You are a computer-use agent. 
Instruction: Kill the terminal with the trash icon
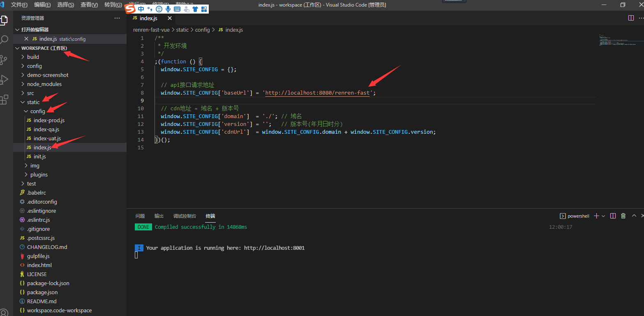[x=623, y=216]
